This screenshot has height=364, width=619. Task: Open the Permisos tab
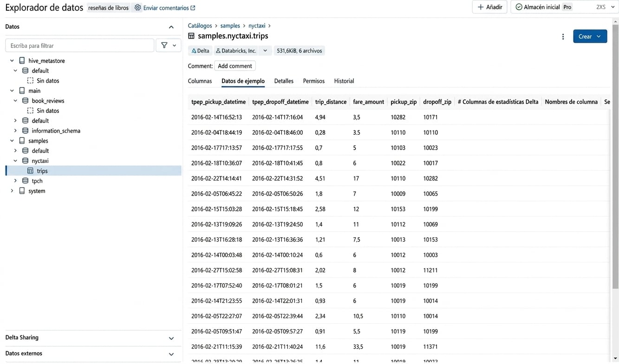click(x=314, y=81)
